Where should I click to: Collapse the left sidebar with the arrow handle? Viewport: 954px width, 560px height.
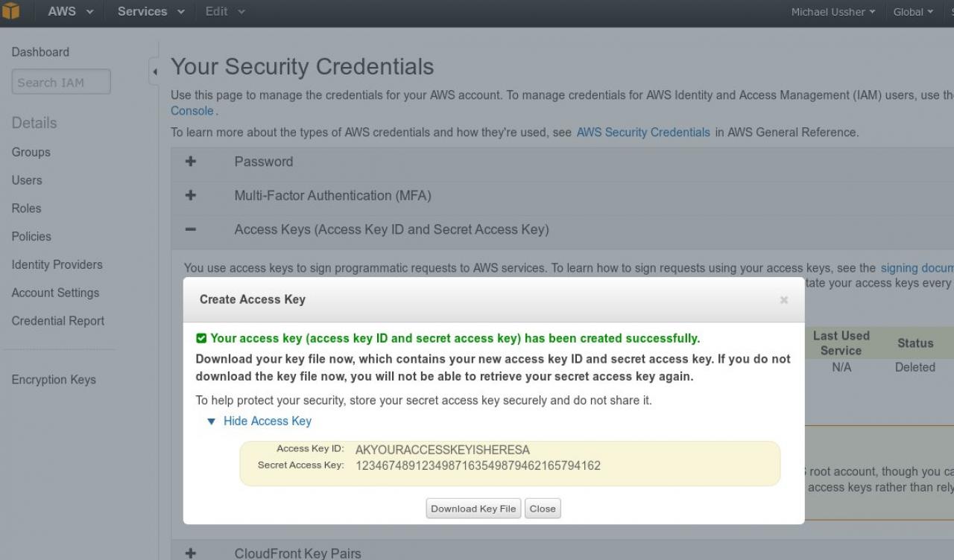(154, 72)
